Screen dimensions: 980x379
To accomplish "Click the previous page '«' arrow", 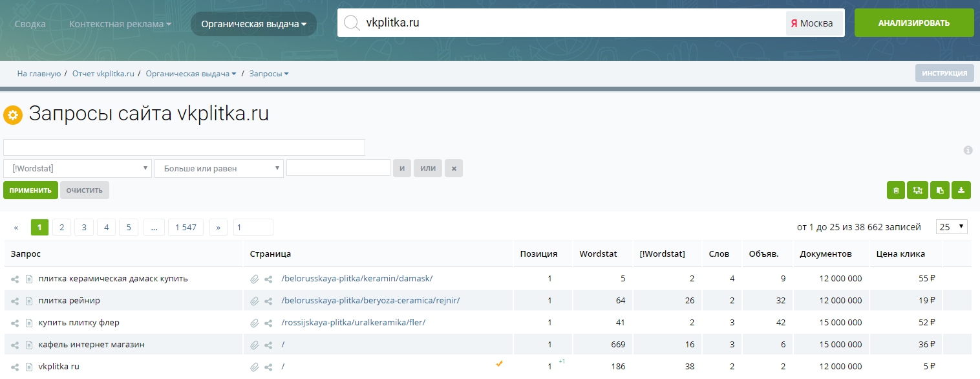I will tap(16, 227).
